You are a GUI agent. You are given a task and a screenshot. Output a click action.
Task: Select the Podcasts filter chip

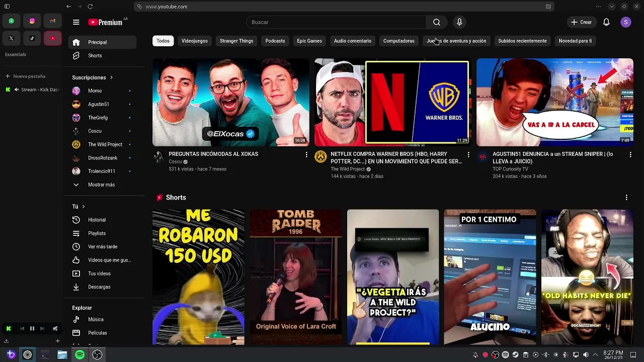(275, 41)
